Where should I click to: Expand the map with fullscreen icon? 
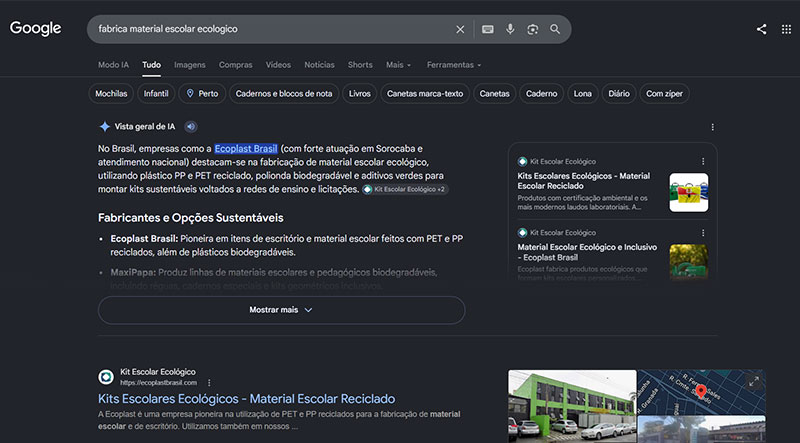[754, 381]
